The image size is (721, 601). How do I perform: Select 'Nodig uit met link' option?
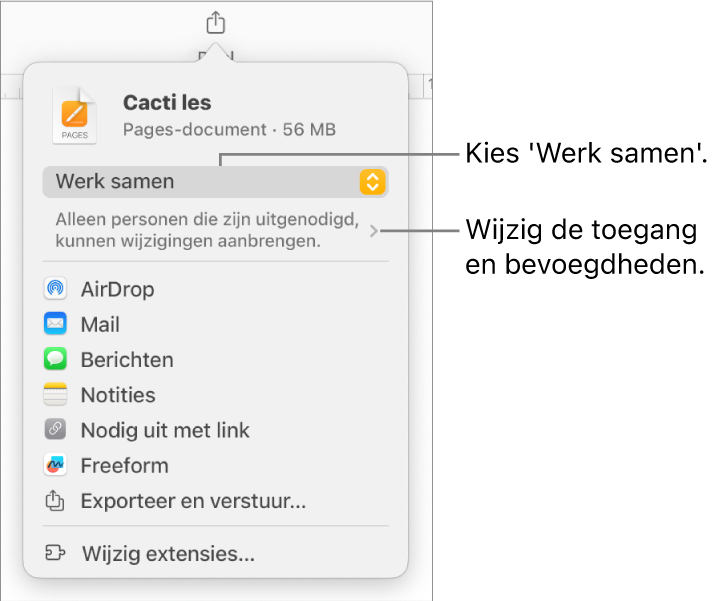click(165, 431)
